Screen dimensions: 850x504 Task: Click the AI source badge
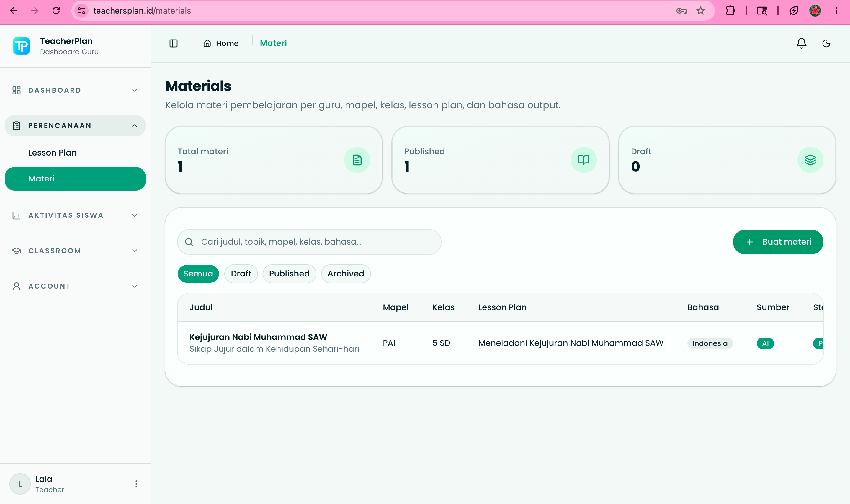pos(765,343)
